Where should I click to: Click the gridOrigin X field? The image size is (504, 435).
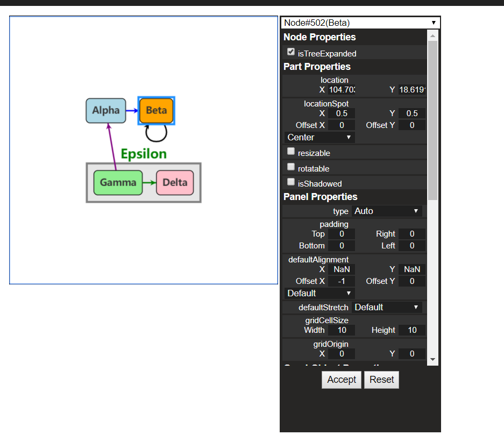342,354
